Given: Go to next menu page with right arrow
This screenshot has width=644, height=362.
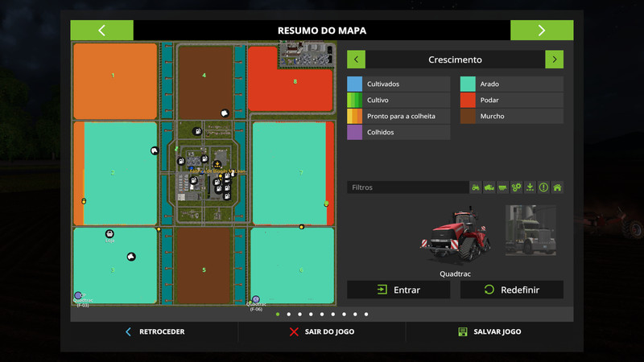Looking at the screenshot, I should pyautogui.click(x=542, y=31).
